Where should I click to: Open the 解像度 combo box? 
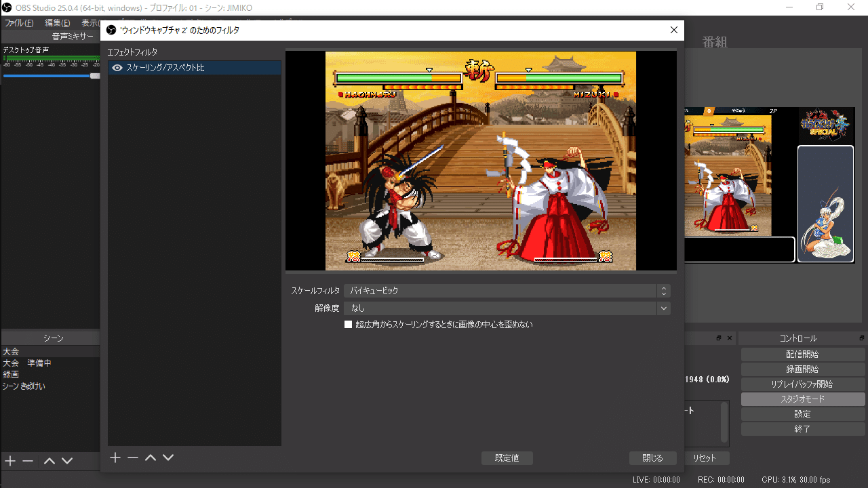pos(507,308)
